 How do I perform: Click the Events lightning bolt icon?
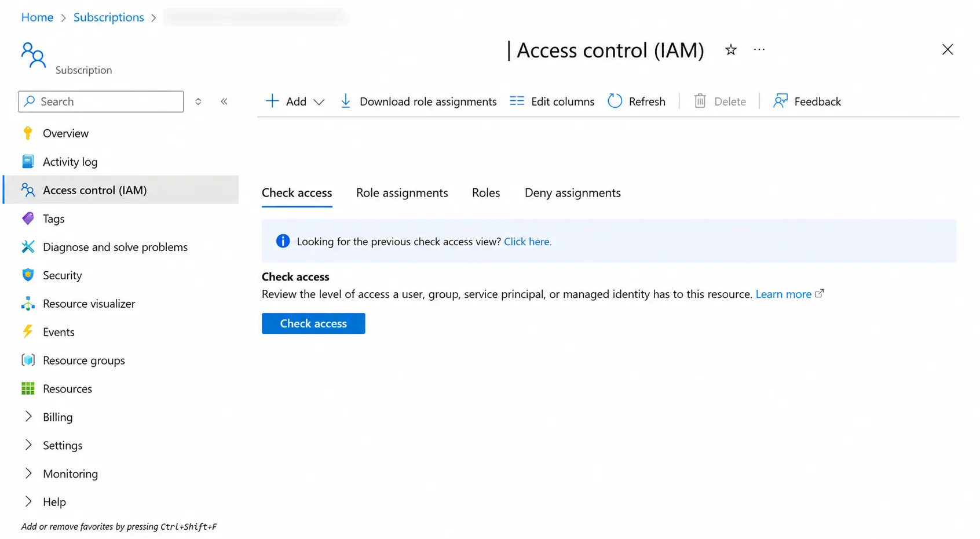pyautogui.click(x=28, y=332)
